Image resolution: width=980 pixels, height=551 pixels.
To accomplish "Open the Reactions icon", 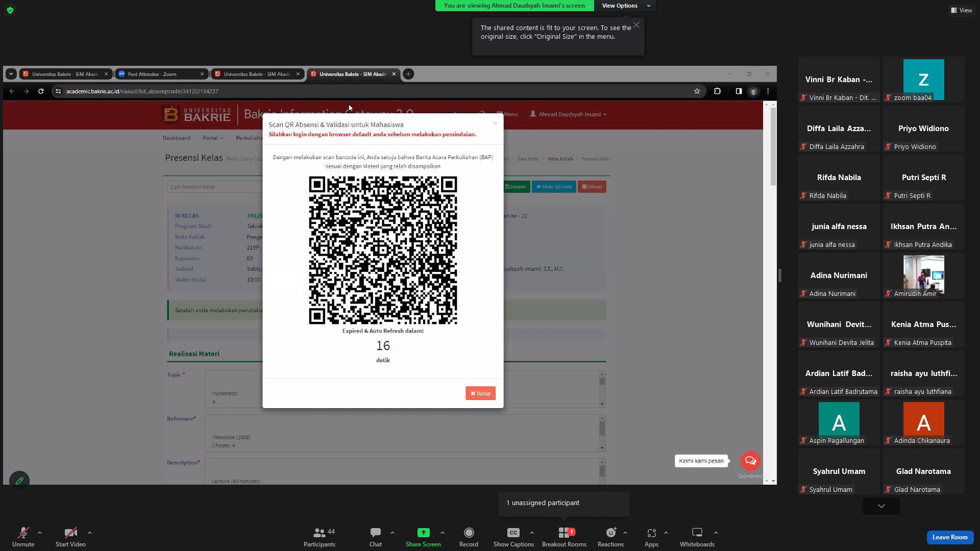I will tap(610, 533).
